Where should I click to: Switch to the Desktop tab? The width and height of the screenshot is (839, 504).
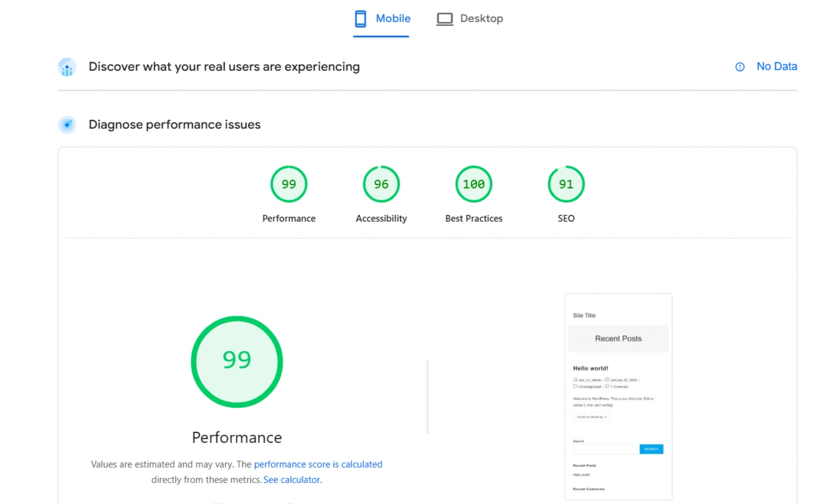tap(470, 19)
